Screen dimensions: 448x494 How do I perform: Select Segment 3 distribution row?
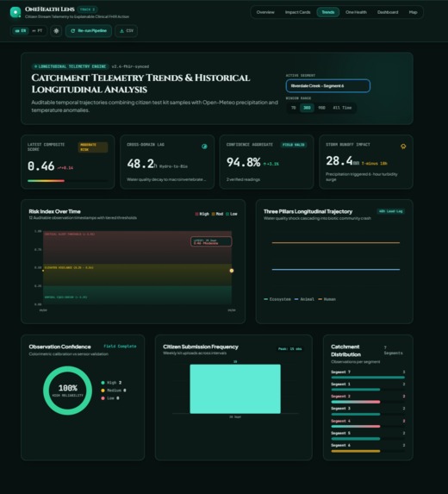[x=368, y=411]
